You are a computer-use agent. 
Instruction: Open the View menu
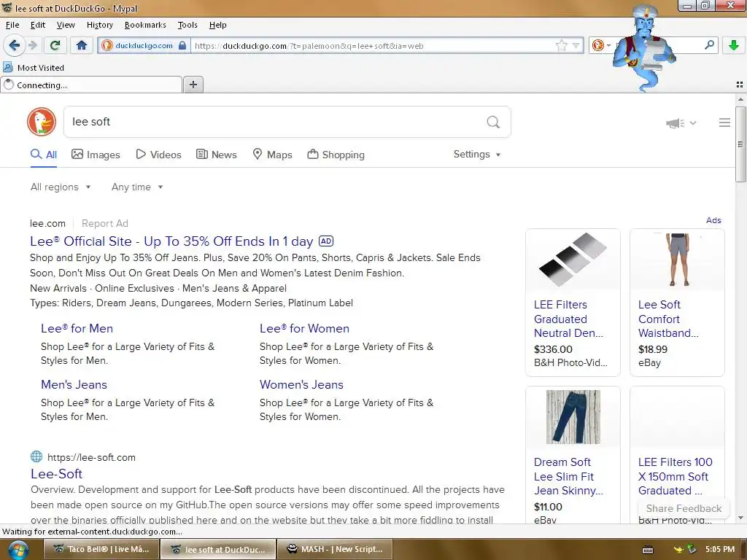pyautogui.click(x=66, y=25)
